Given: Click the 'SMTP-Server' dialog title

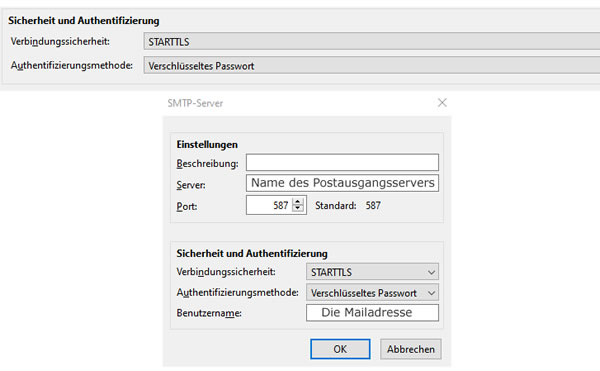Looking at the screenshot, I should click(195, 103).
